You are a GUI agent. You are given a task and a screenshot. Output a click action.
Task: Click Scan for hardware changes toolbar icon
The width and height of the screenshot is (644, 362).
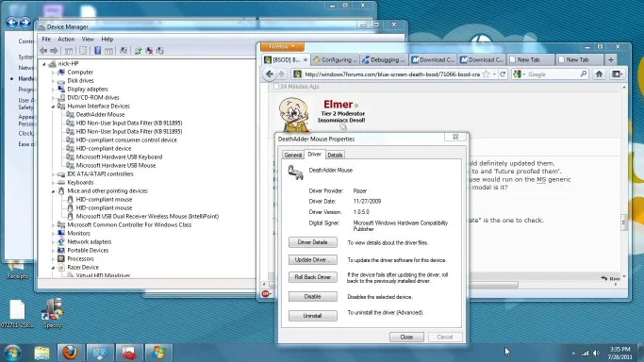(x=124, y=51)
